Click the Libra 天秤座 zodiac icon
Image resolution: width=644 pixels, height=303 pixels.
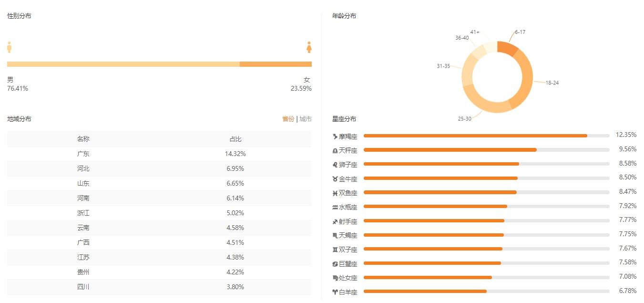335,151
